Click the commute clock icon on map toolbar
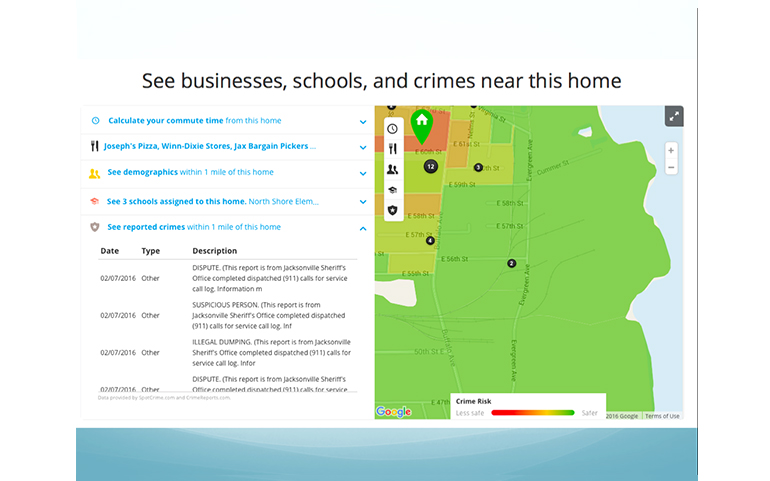This screenshot has width=770, height=481. pos(392,128)
